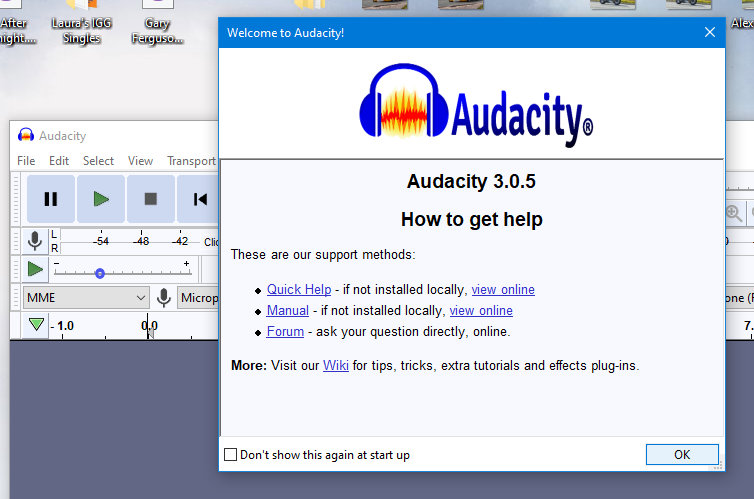Click the recording meter microphone icon
This screenshot has height=499, width=754.
click(35, 241)
